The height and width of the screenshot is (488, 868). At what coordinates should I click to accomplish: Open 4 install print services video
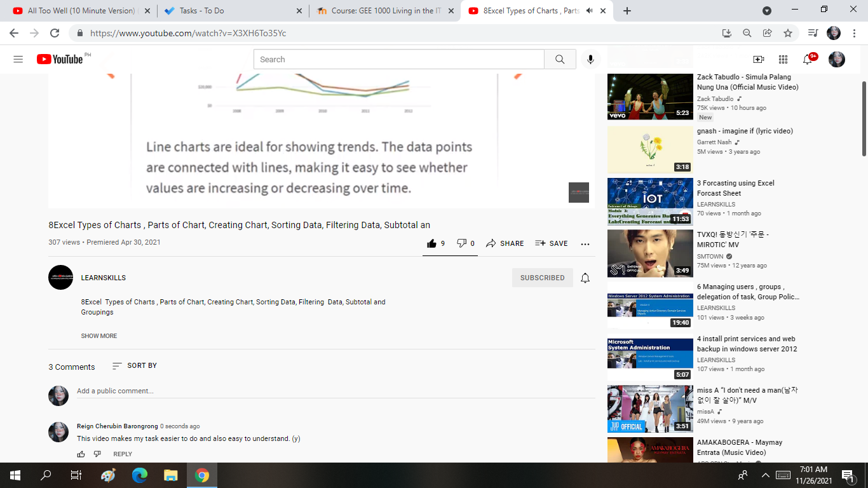[x=747, y=344]
